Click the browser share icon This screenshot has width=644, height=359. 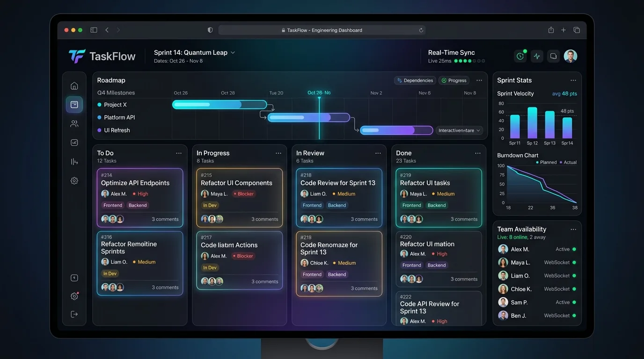[x=551, y=30]
